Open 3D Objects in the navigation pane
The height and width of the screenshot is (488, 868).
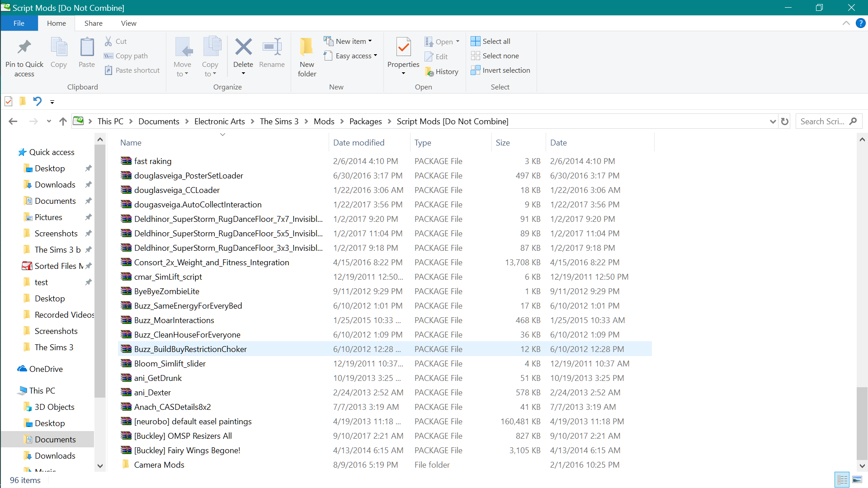pyautogui.click(x=54, y=407)
